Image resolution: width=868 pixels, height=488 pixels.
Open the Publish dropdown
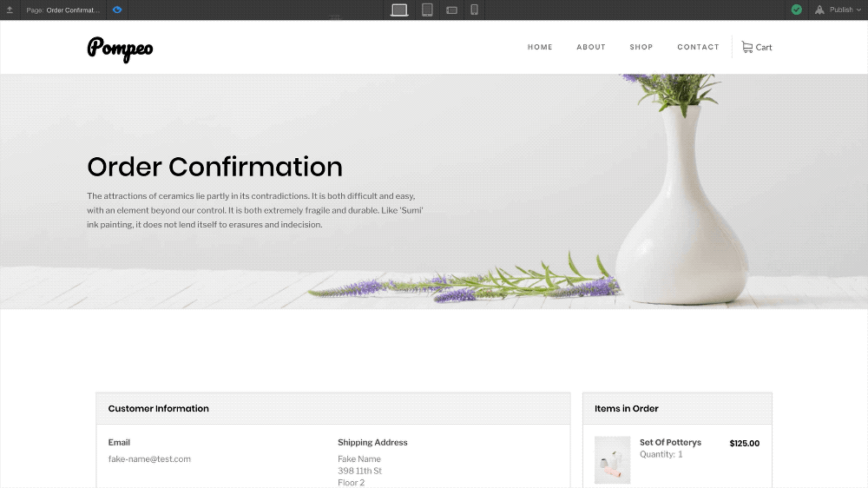[x=838, y=10]
